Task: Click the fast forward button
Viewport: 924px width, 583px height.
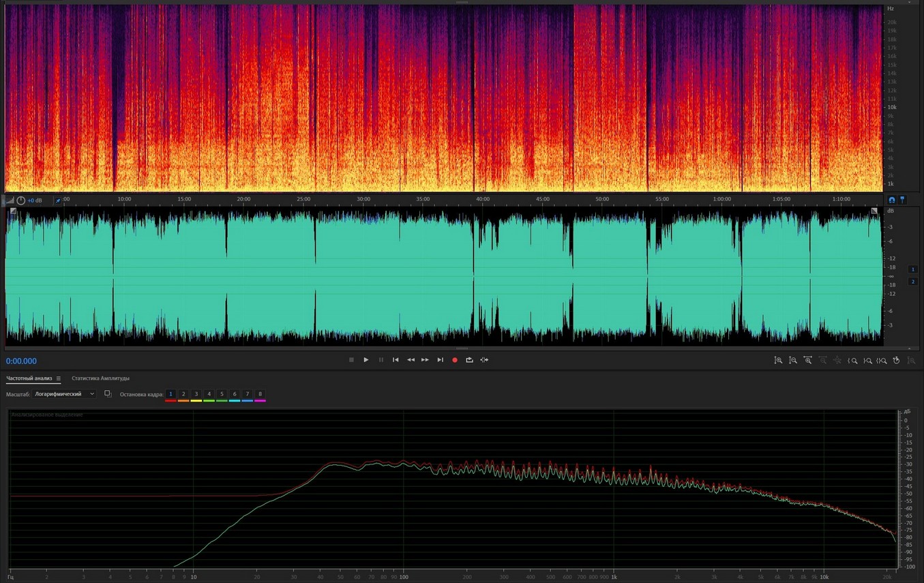Action: pyautogui.click(x=425, y=360)
